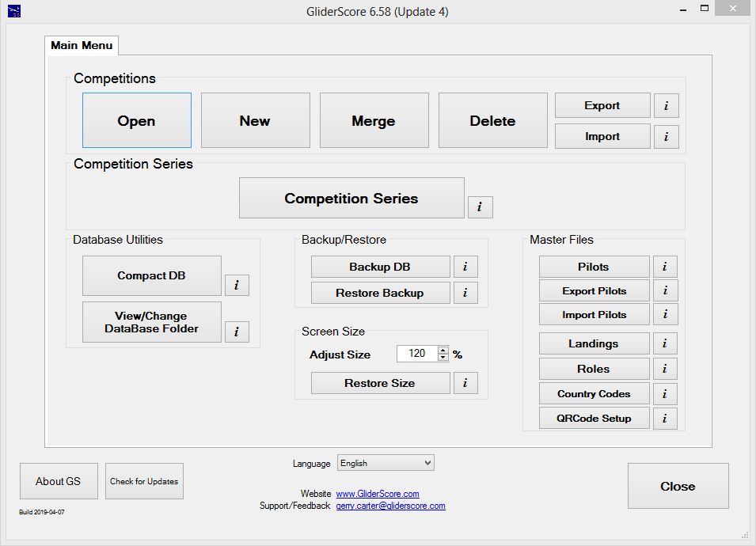Click the Export button
Image resolution: width=756 pixels, height=546 pixels.
point(602,105)
